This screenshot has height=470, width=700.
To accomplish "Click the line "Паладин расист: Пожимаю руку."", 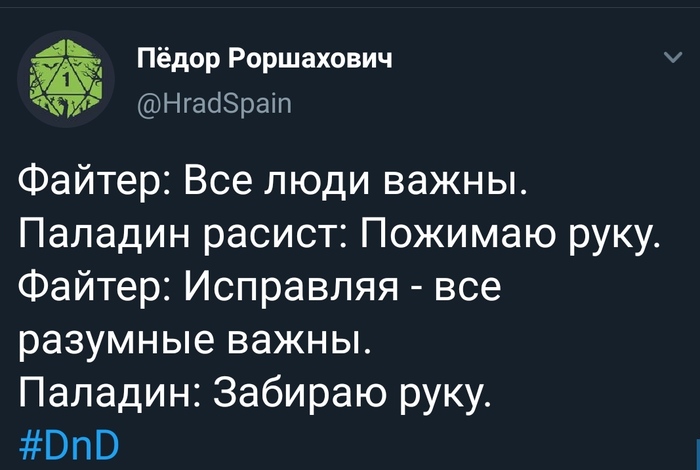I will tap(341, 238).
